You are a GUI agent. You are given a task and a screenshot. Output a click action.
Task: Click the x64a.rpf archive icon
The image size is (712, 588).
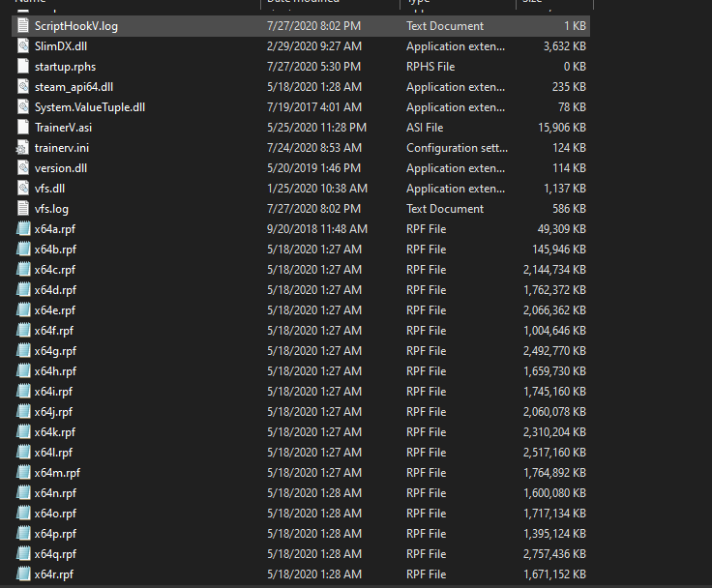coord(24,229)
